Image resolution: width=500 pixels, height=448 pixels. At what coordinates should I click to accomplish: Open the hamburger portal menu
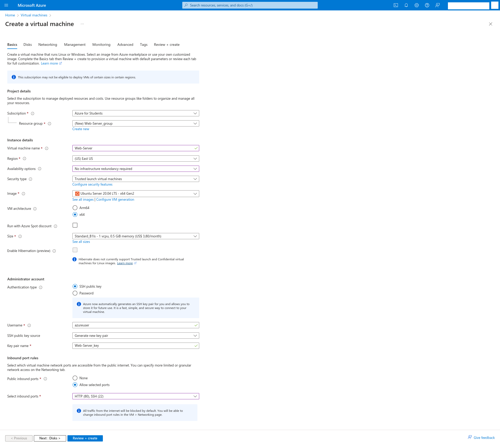click(x=6, y=5)
